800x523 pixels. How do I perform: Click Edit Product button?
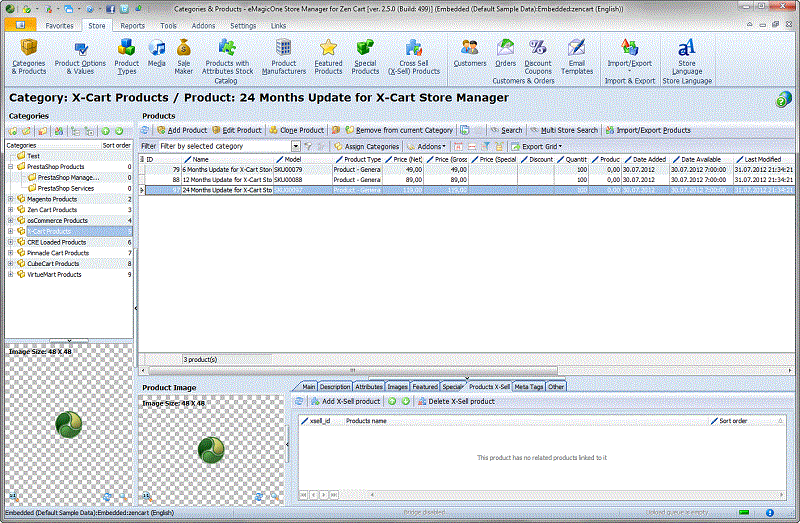click(237, 130)
